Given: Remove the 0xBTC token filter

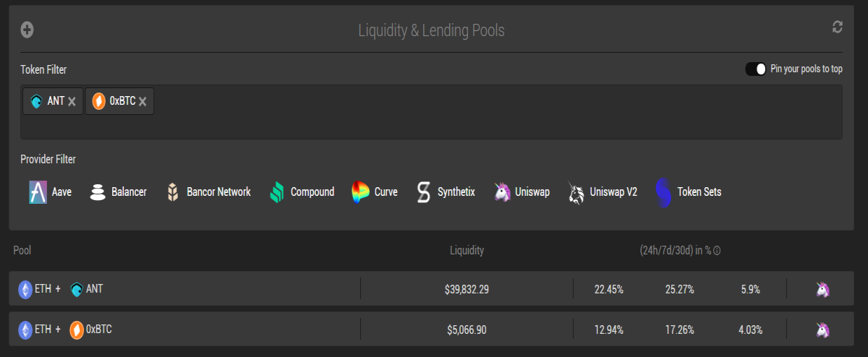Looking at the screenshot, I should click(x=142, y=102).
